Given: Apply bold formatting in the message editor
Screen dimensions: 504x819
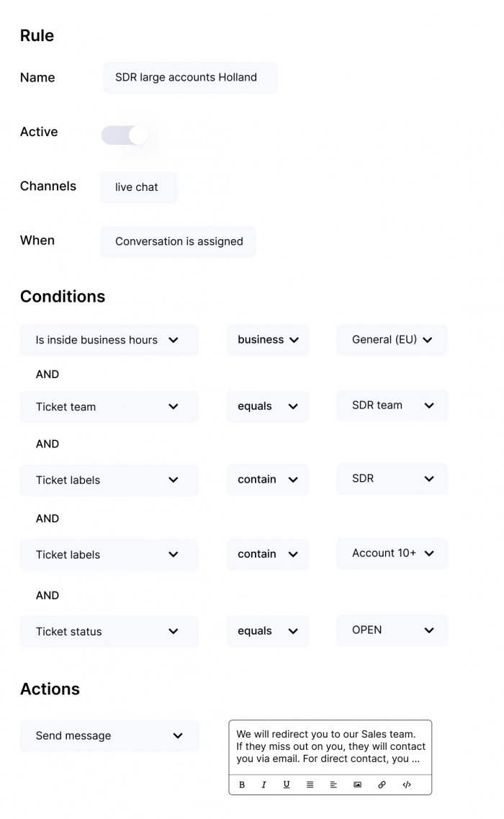Looking at the screenshot, I should click(242, 784).
